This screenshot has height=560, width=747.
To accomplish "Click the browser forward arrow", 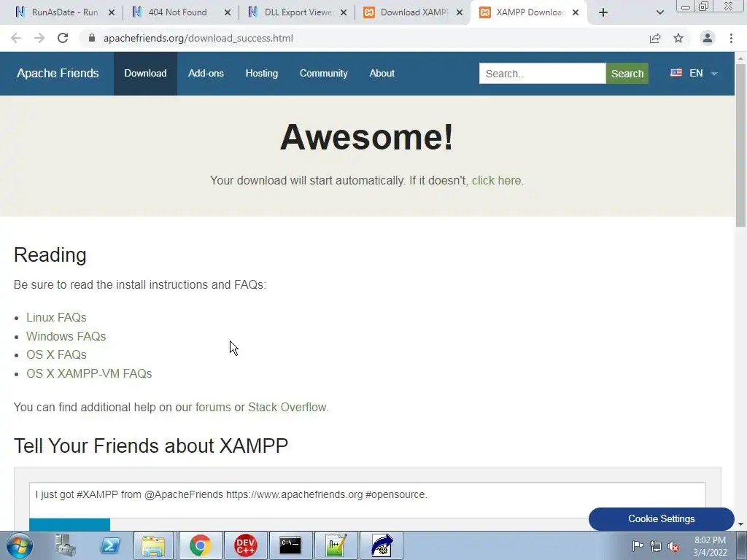I will point(39,38).
